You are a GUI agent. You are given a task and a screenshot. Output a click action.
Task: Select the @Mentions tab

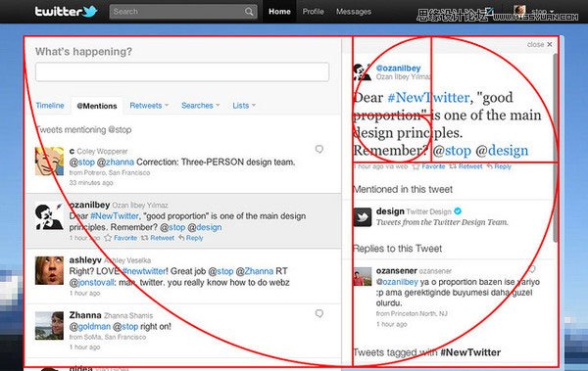(x=97, y=106)
